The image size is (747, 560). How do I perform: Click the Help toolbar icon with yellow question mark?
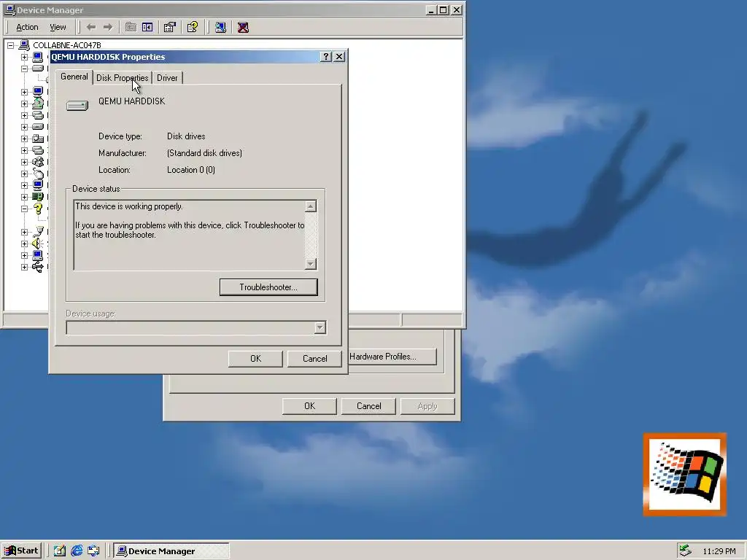pyautogui.click(x=193, y=27)
